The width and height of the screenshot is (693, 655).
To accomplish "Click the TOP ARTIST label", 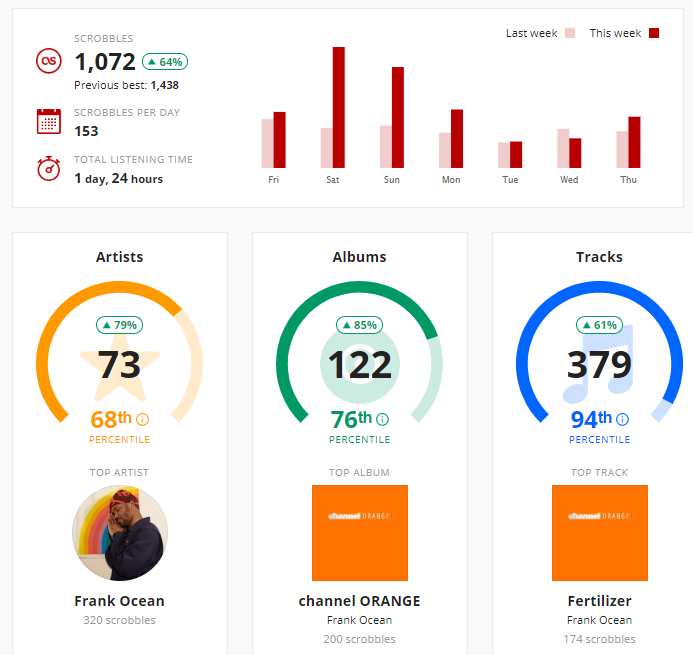I will (x=119, y=472).
